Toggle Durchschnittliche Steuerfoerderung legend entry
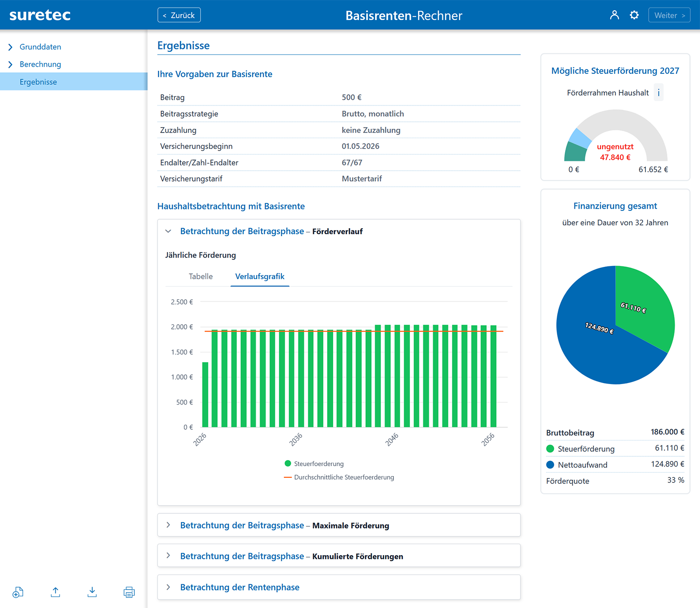Screen dimensions: 700x608 click(339, 477)
